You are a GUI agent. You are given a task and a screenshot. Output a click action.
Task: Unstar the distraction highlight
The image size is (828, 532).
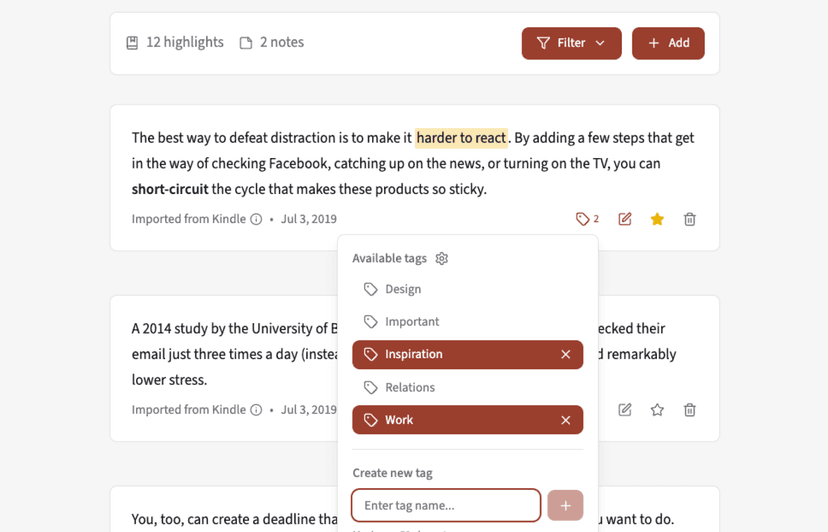coord(657,219)
